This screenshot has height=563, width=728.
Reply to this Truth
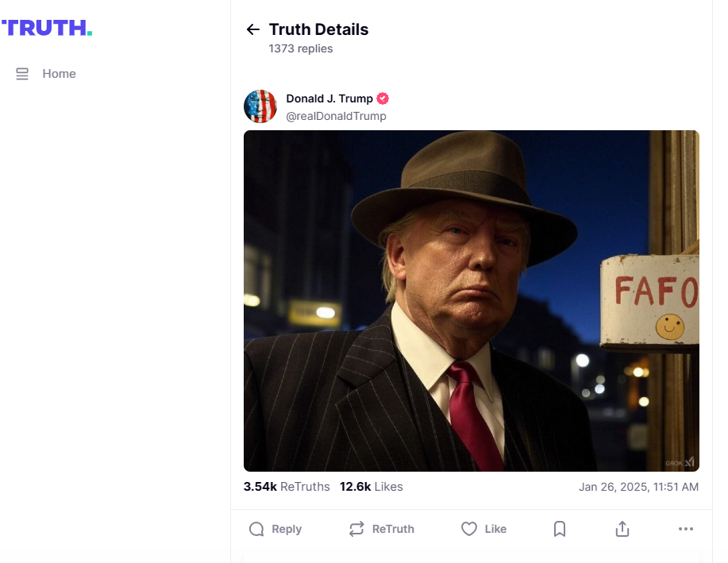tap(275, 529)
